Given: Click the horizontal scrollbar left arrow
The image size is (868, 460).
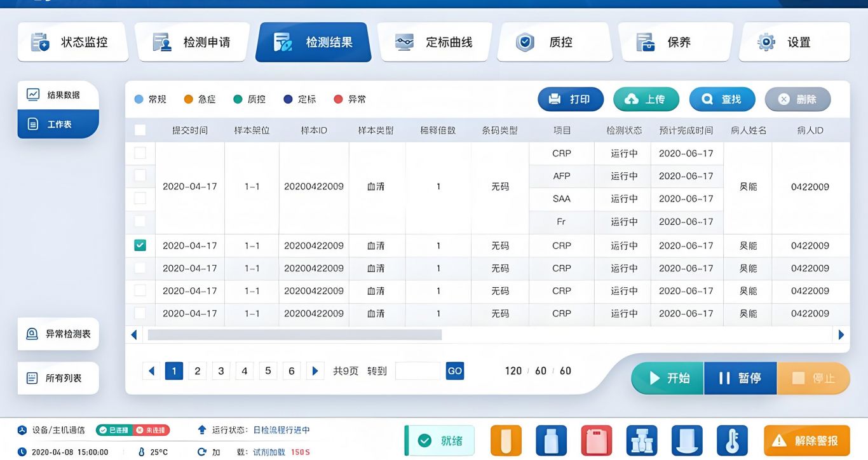Looking at the screenshot, I should pos(134,335).
